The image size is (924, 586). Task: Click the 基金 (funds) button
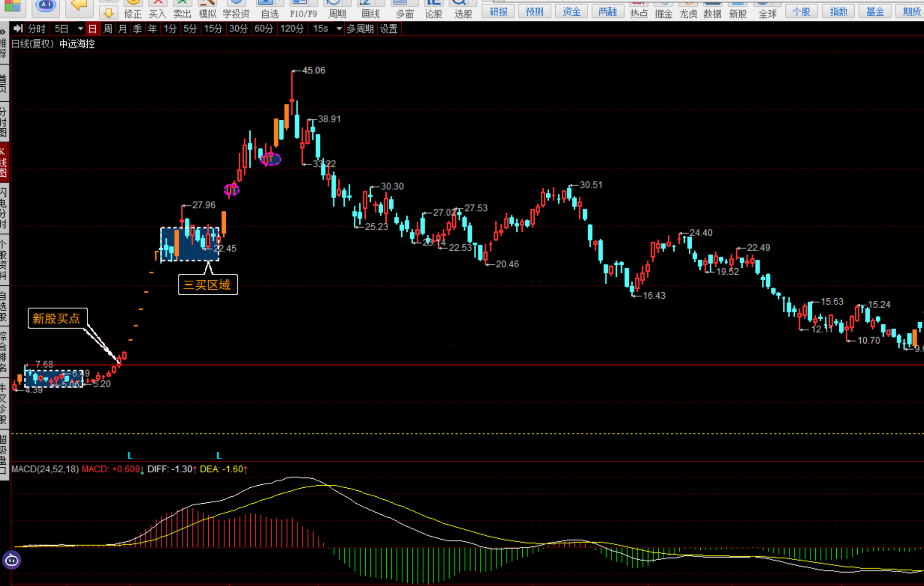875,11
